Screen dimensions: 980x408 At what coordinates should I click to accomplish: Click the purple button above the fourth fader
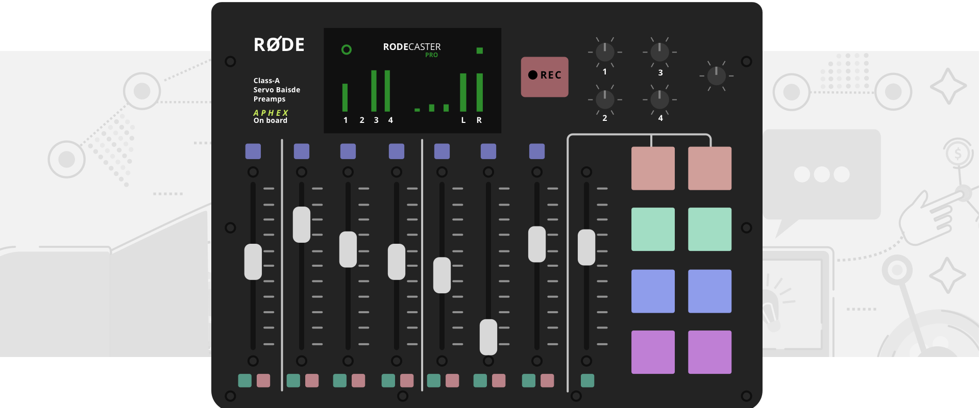pos(397,151)
